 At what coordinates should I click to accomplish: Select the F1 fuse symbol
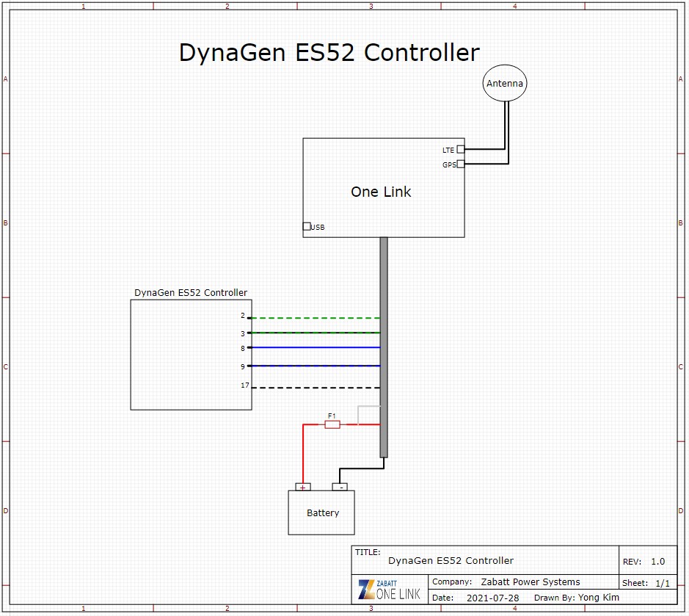[332, 424]
